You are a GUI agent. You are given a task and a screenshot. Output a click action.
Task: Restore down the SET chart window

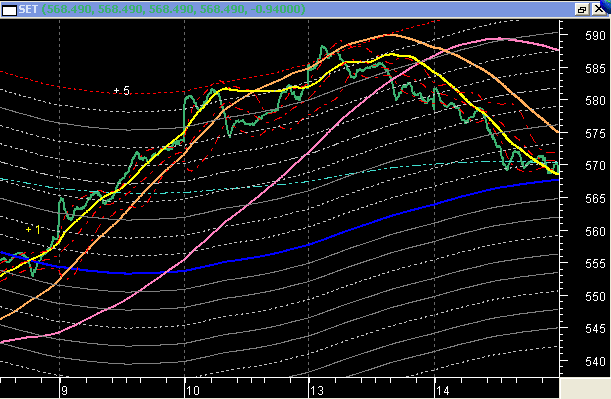[x=581, y=9]
